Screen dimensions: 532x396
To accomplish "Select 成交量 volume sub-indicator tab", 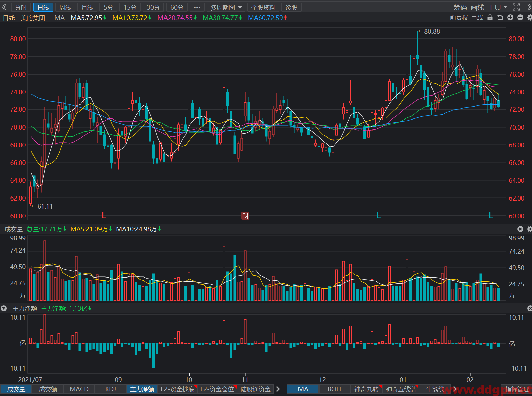I will coord(16,389).
